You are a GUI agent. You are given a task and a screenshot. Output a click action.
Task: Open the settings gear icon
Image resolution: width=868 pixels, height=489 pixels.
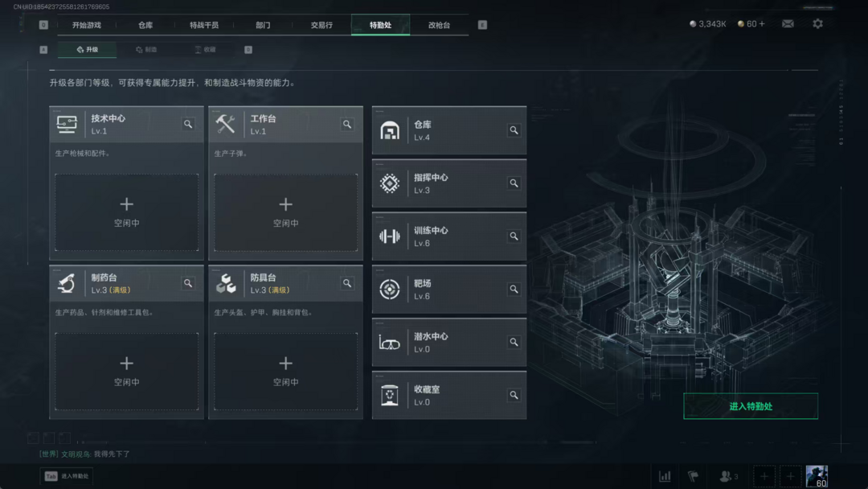coord(817,24)
